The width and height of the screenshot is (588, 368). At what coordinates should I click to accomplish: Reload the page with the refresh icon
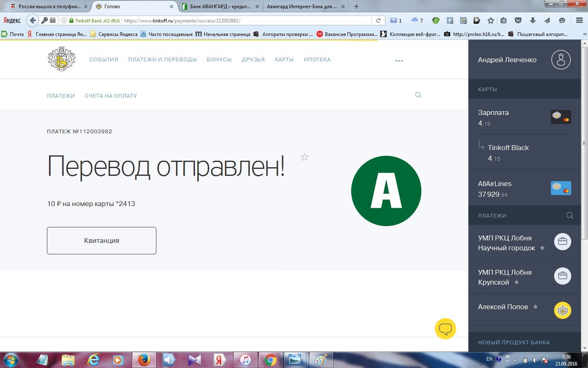pos(379,20)
